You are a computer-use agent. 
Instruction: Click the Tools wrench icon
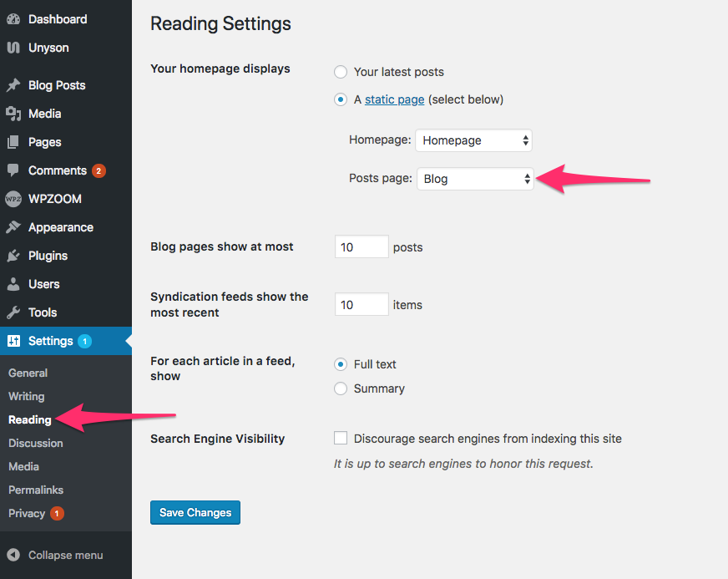pyautogui.click(x=13, y=312)
